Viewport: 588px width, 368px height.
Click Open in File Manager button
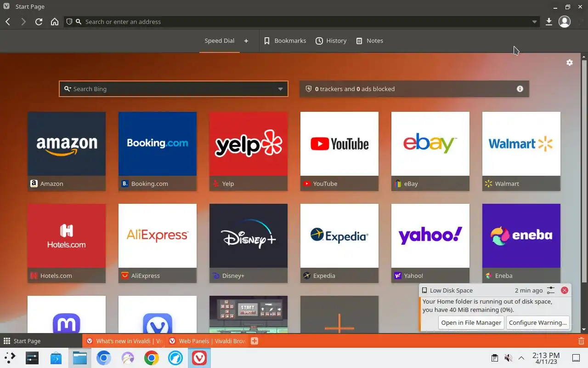coord(471,322)
